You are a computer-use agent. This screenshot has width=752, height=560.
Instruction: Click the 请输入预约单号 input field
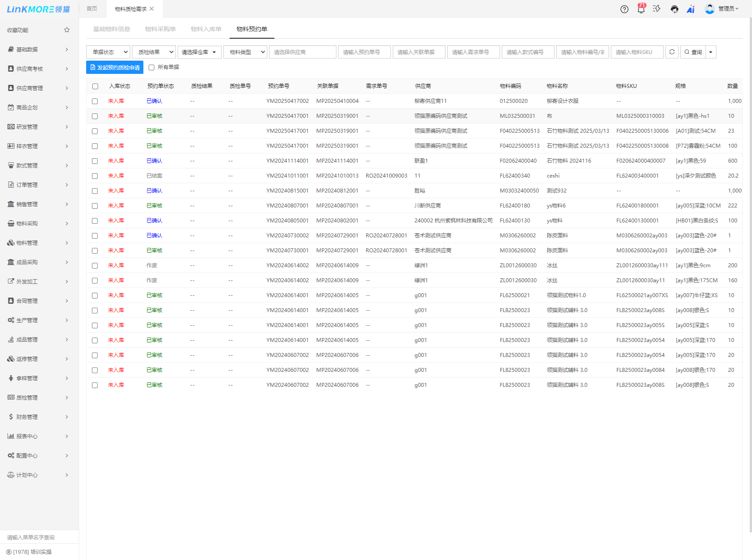point(364,52)
